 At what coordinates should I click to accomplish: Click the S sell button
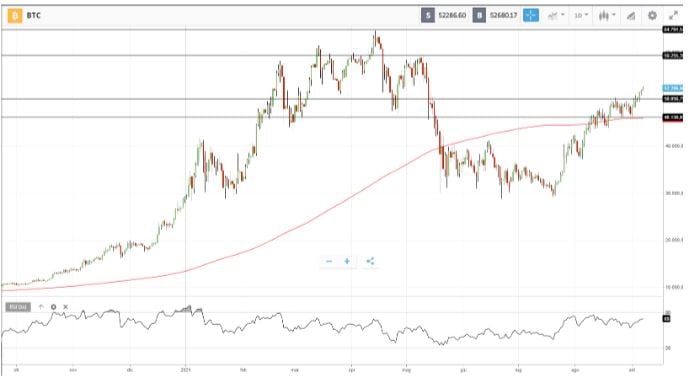click(428, 15)
